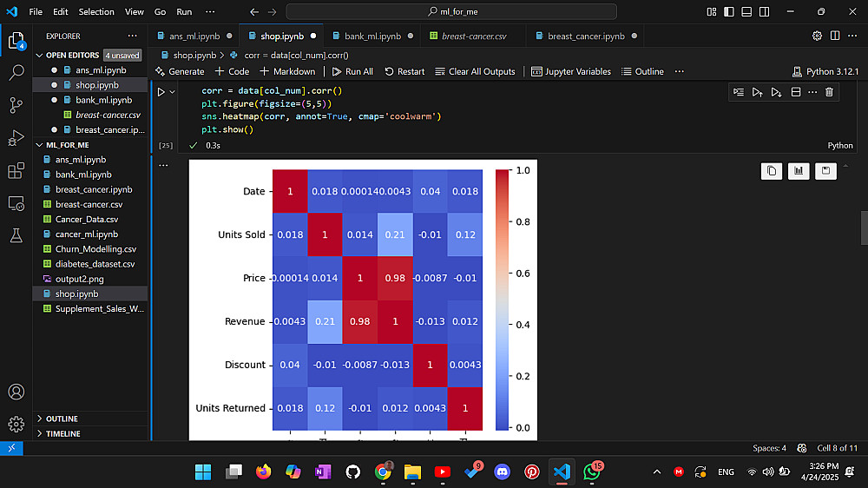Screen dimensions: 868x488
Task: Execute the current cell with run button
Action: [161, 92]
